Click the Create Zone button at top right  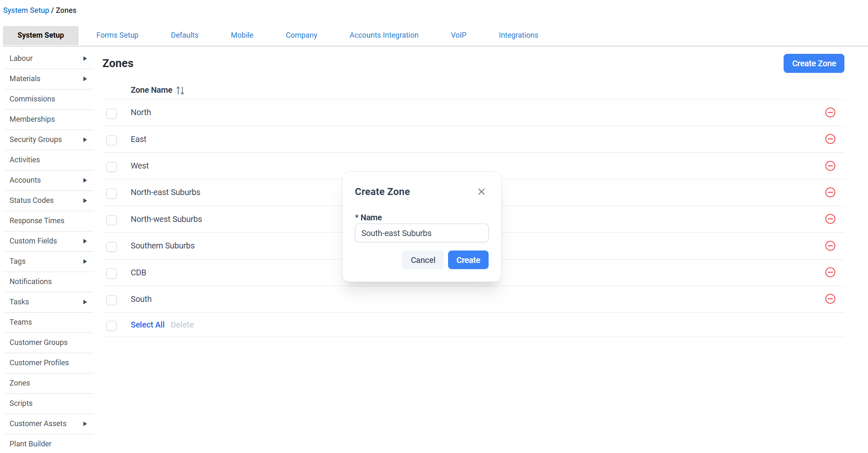pyautogui.click(x=814, y=63)
